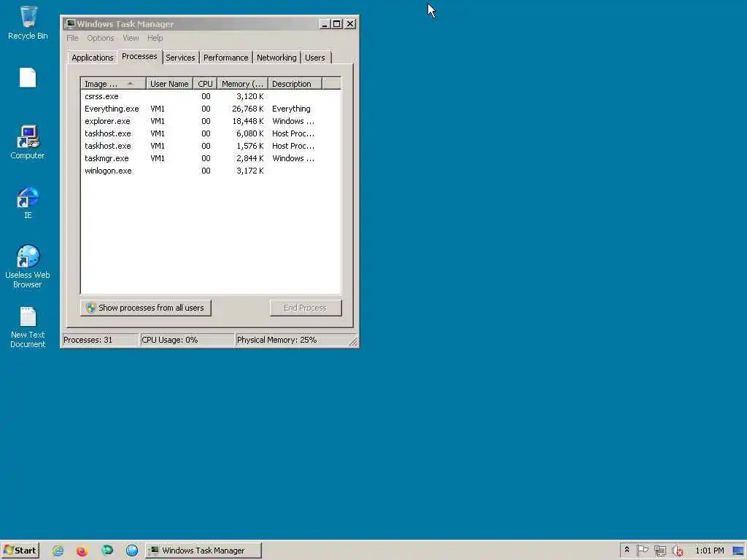Click Show processes from all users button
The height and width of the screenshot is (560, 747).
145,308
